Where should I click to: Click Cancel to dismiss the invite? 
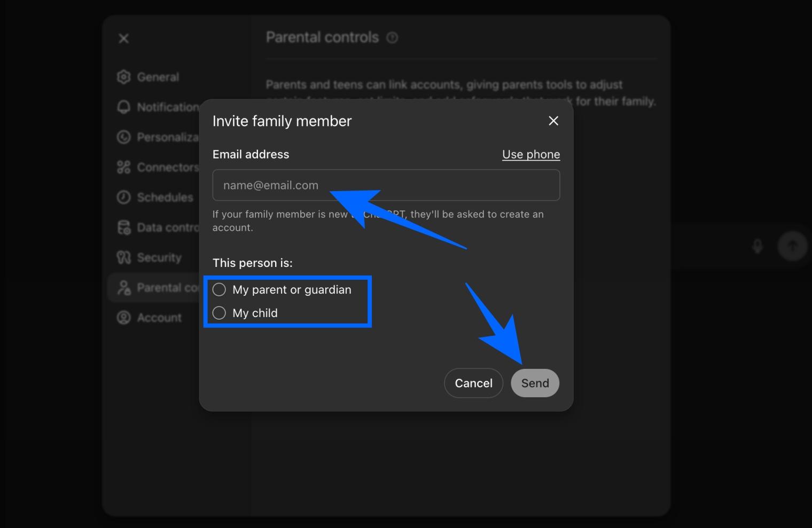click(473, 383)
